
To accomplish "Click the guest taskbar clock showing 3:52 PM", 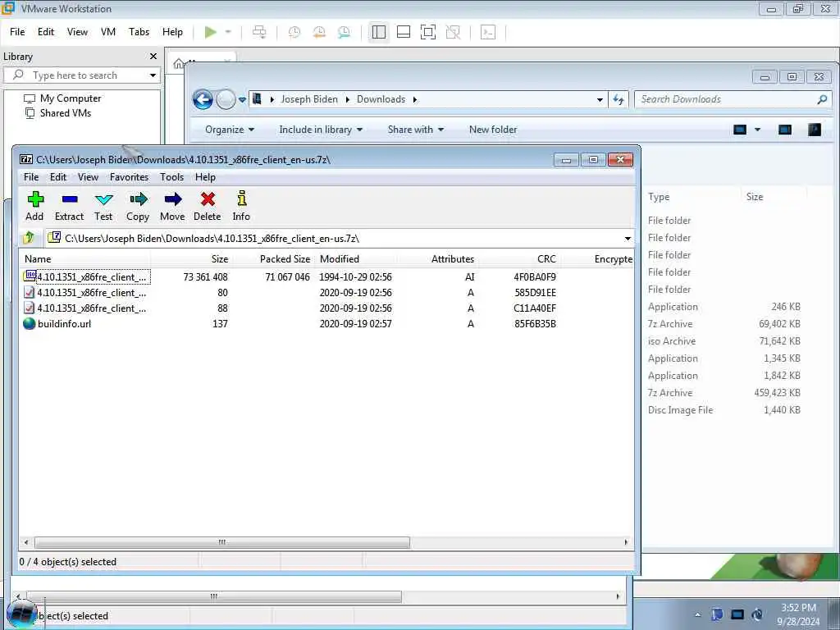I will [x=798, y=614].
